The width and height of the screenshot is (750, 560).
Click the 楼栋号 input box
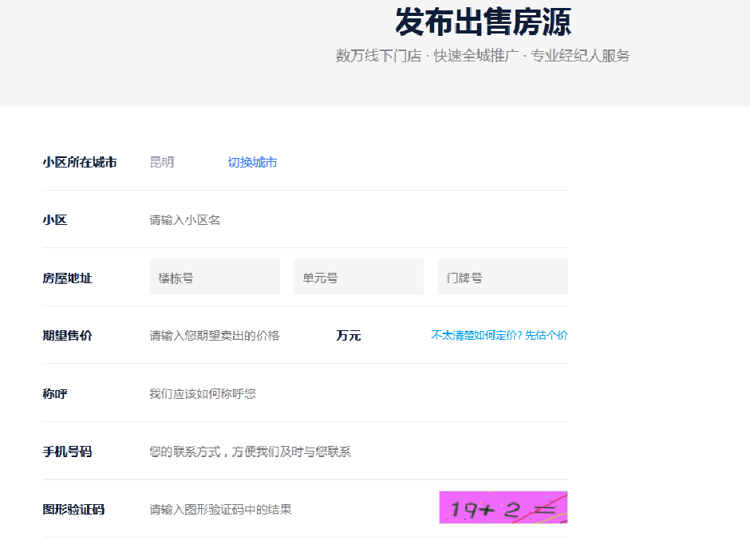click(215, 278)
